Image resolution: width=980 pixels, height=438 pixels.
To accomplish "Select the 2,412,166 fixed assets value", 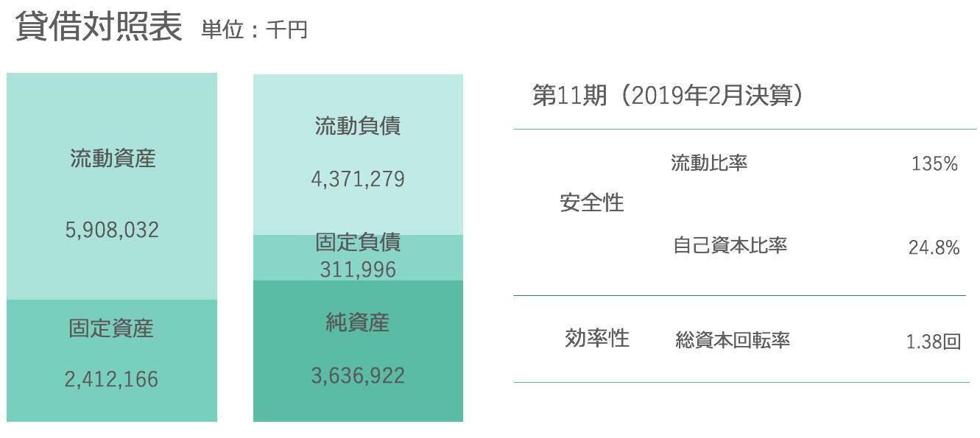I will 111,380.
